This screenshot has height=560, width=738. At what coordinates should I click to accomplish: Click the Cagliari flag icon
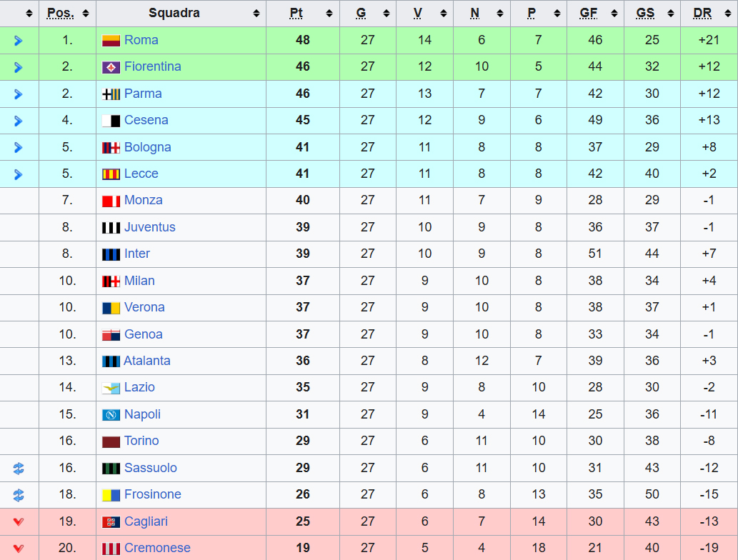click(111, 522)
